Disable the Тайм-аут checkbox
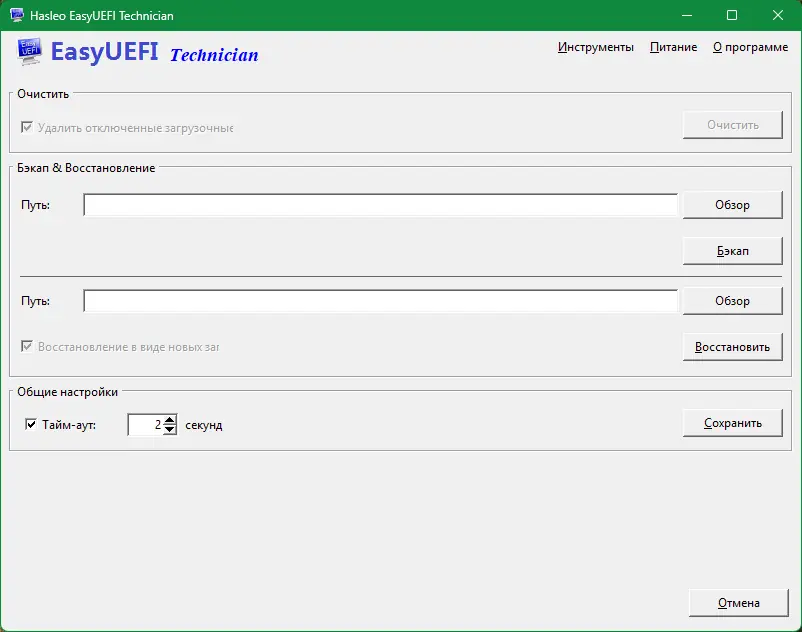Viewport: 802px width, 632px height. (31, 424)
